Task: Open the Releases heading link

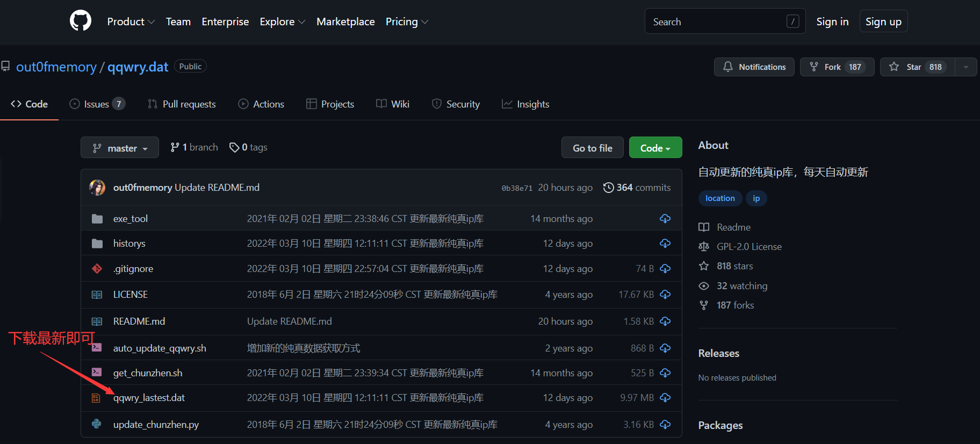Action: pos(718,353)
